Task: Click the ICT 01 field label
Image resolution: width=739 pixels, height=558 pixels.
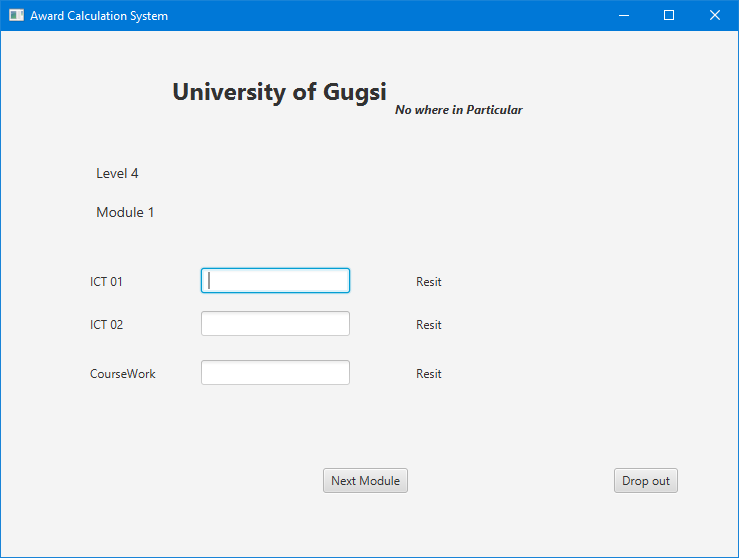Action: tap(106, 282)
